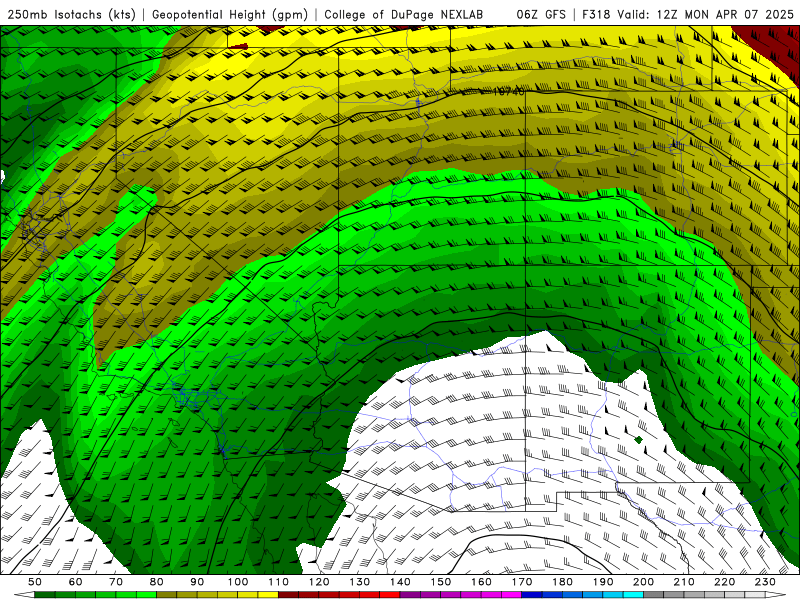Click 'College of DuPage NEXLAB' header text
Image resolution: width=800 pixels, height=600 pixels.
point(404,15)
